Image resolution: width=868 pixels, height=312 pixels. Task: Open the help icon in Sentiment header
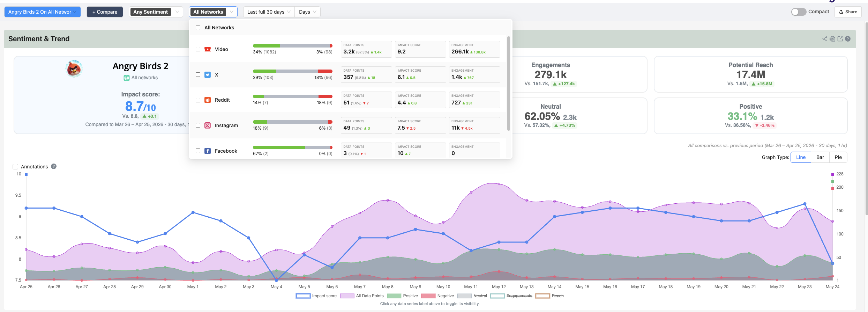click(x=848, y=39)
